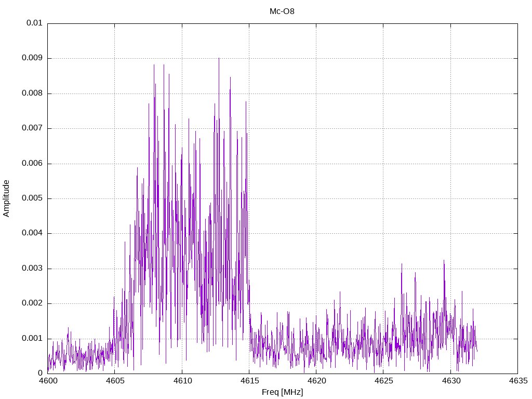532x399 pixels.
Task: Click the tallest peak tip near 4613 MHz
Action: coord(219,58)
